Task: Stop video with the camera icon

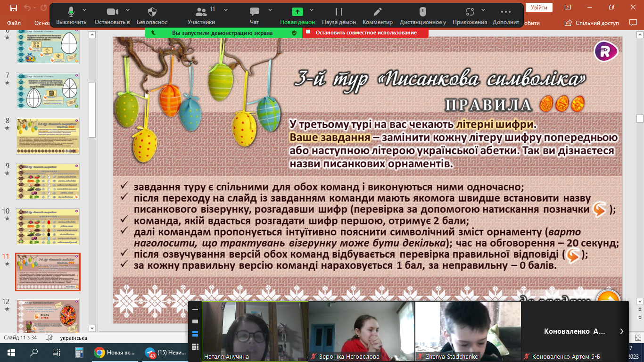Action: 112,16
